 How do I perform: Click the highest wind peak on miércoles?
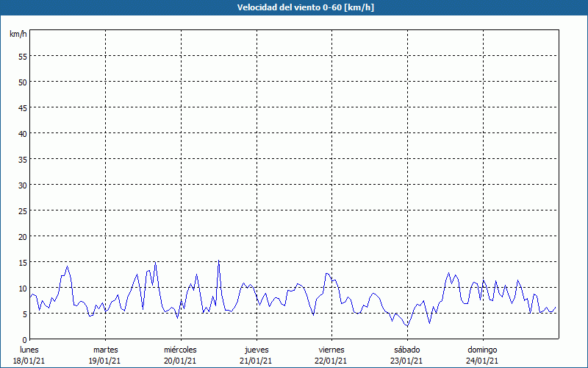click(218, 261)
